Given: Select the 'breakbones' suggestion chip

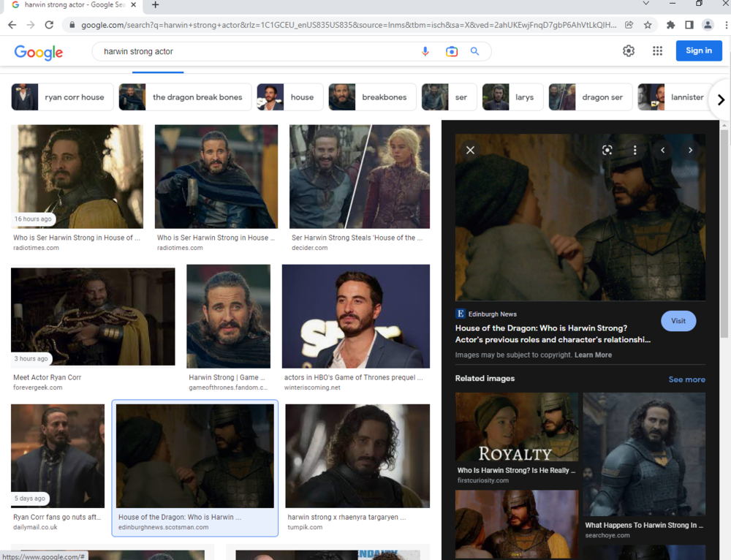Looking at the screenshot, I should [x=372, y=97].
